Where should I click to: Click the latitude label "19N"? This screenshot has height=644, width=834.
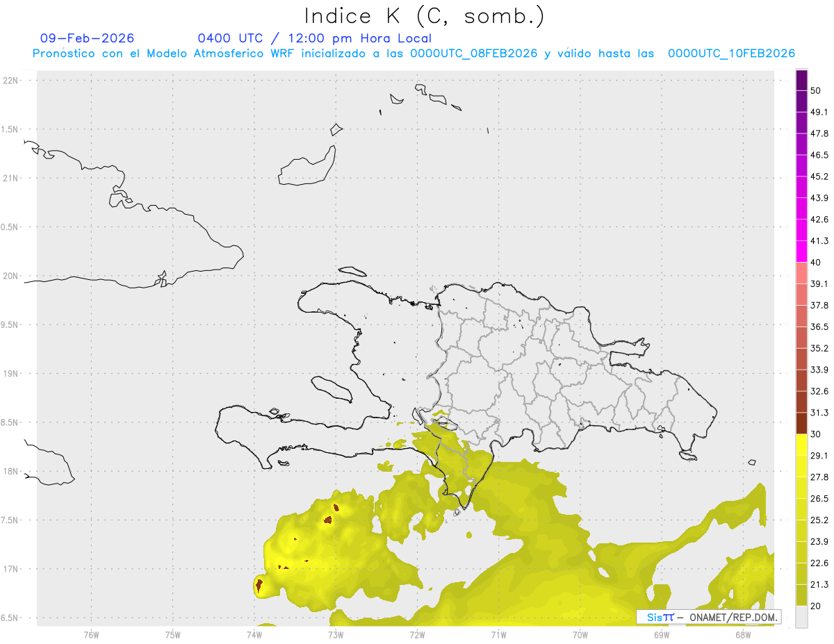click(10, 374)
